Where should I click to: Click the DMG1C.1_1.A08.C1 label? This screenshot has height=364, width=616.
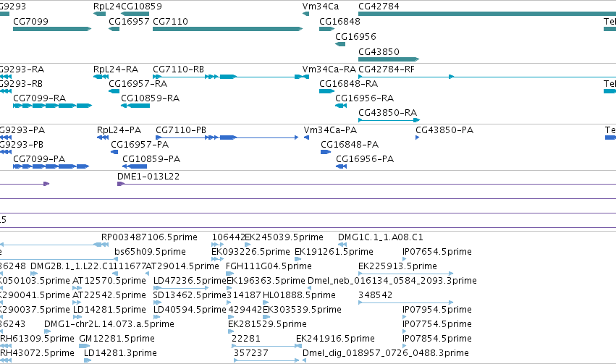point(381,237)
